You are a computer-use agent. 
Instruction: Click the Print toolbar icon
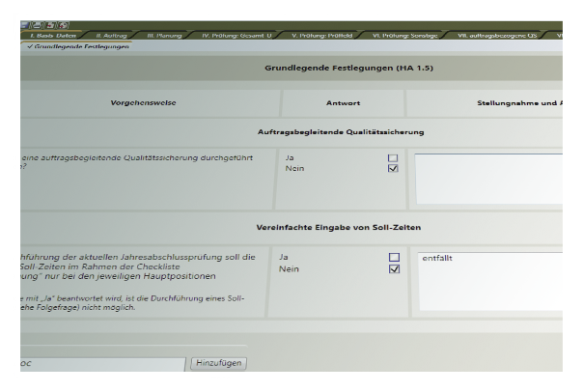(37, 25)
